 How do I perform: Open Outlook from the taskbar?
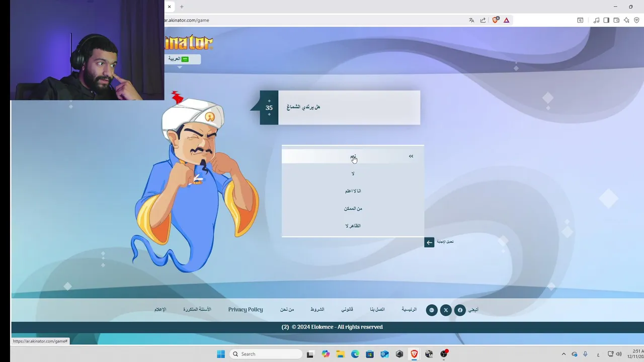[384, 354]
